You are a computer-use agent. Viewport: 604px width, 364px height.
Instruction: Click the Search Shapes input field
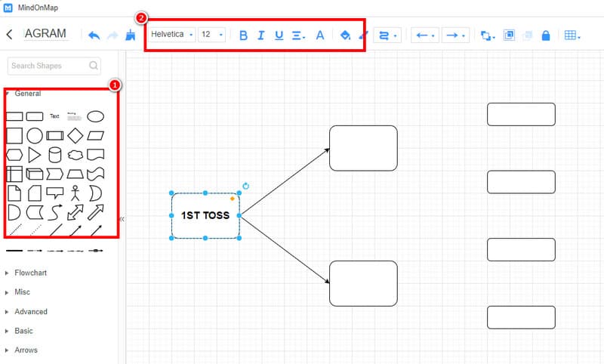point(54,66)
